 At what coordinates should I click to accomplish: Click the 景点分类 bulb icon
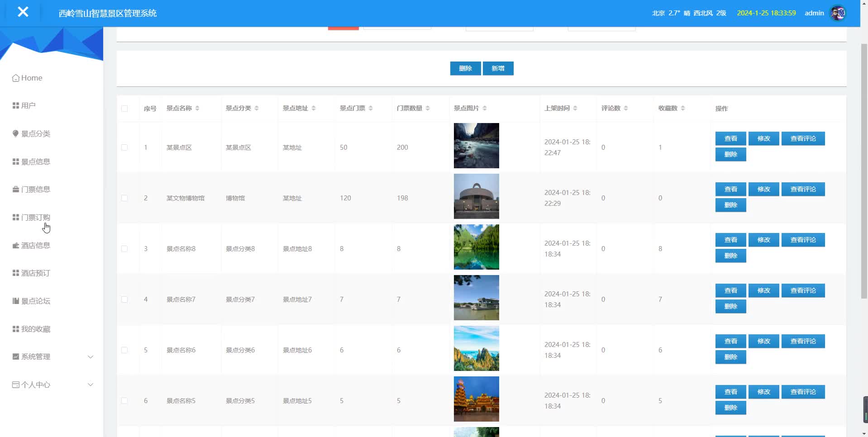(x=16, y=133)
